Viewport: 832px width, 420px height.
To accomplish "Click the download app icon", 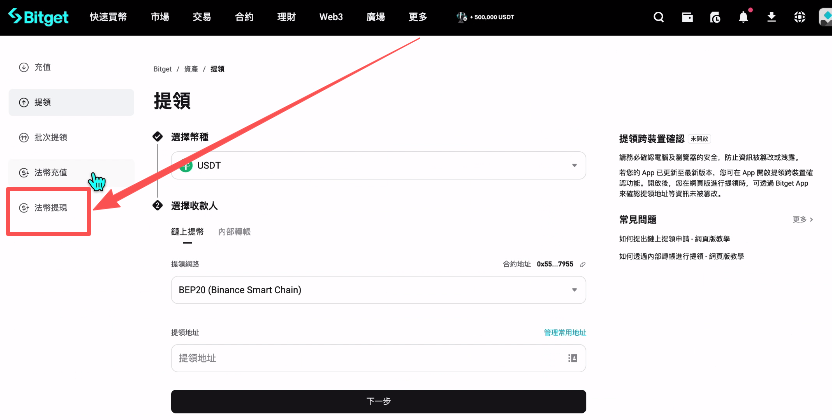I will click(771, 17).
